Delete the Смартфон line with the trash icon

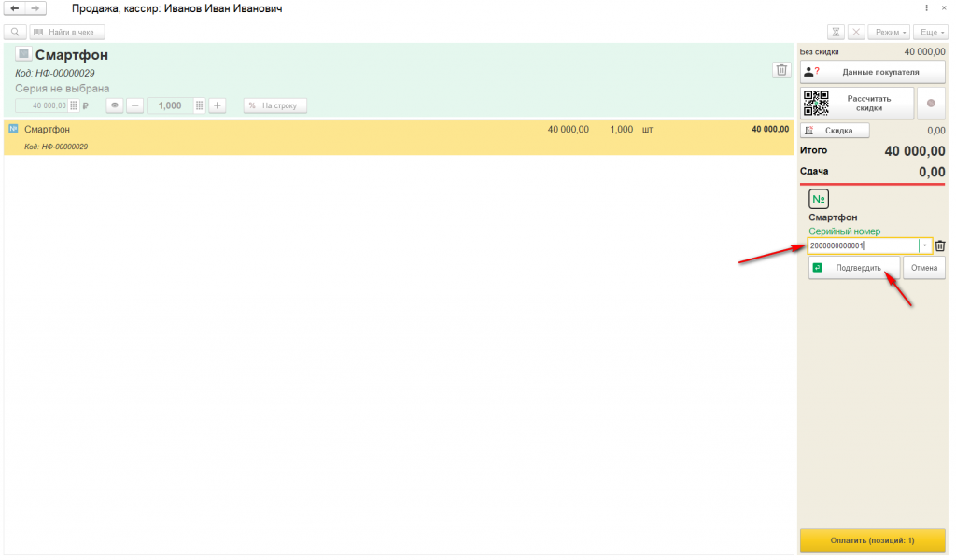(781, 70)
